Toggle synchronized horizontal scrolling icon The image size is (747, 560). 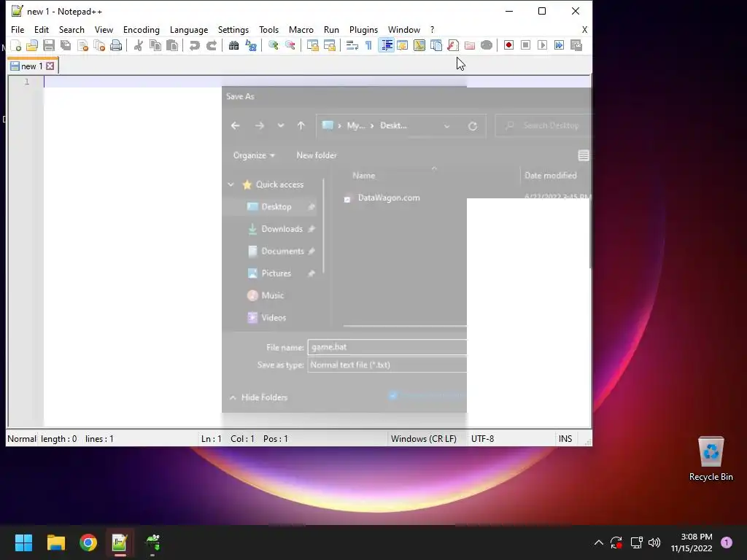[x=329, y=45]
